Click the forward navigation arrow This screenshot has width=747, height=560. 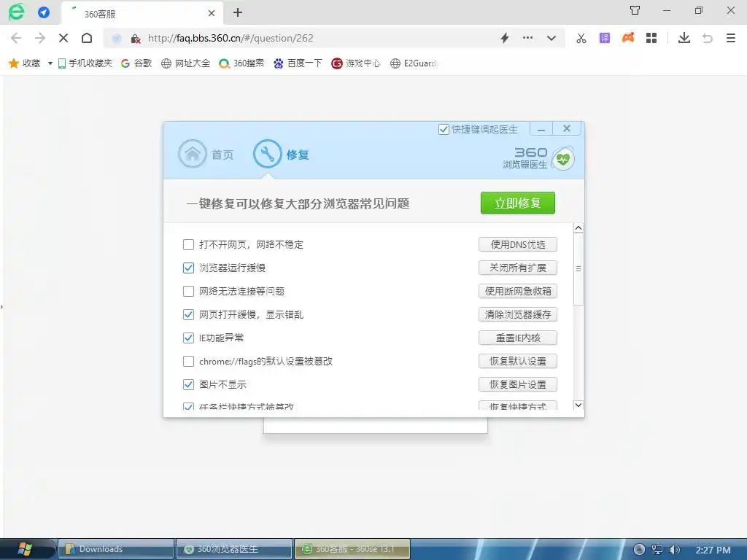coord(40,38)
